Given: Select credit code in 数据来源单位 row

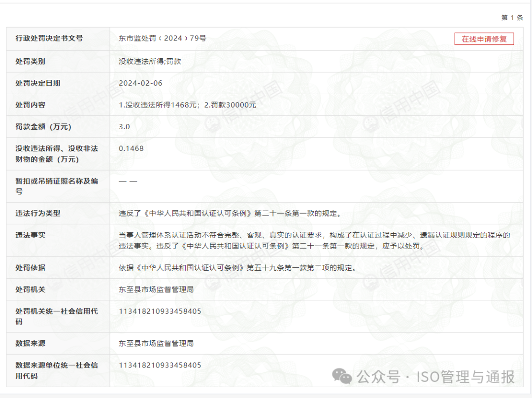Looking at the screenshot, I should [160, 365].
